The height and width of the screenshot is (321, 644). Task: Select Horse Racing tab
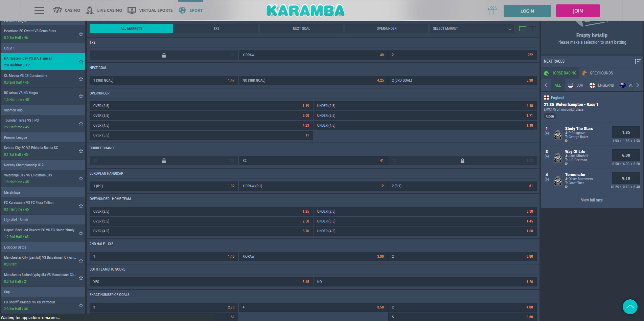[x=560, y=73]
